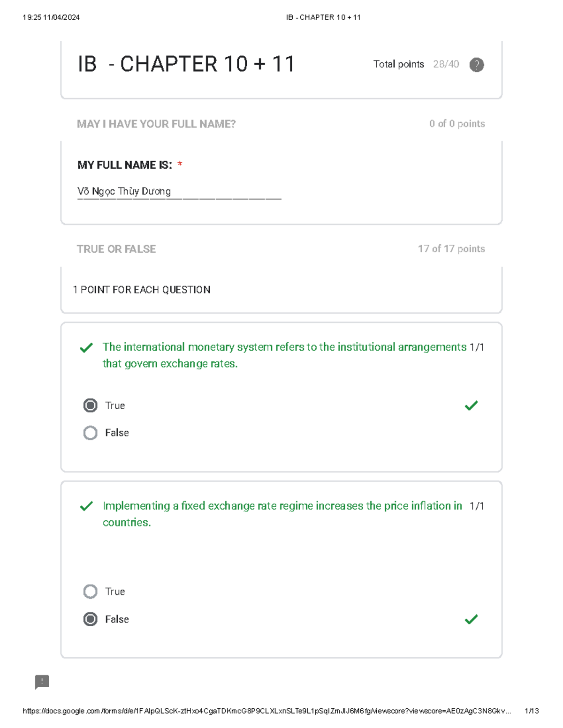Select True for the international monetary system question
The image size is (563, 728).
click(90, 405)
